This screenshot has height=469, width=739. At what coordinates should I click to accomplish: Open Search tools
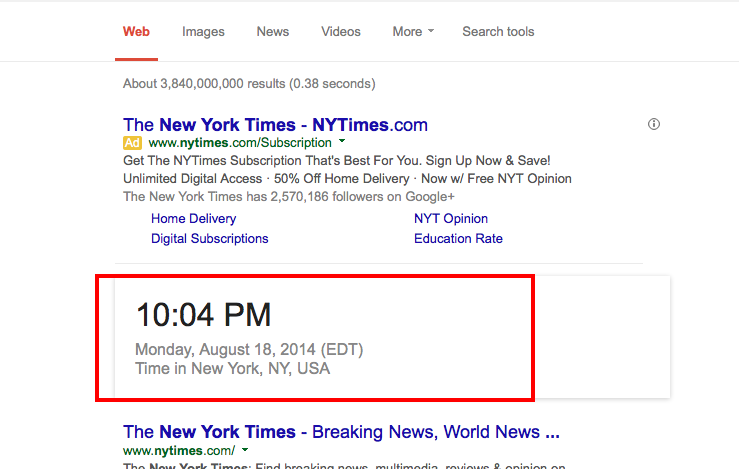498,32
